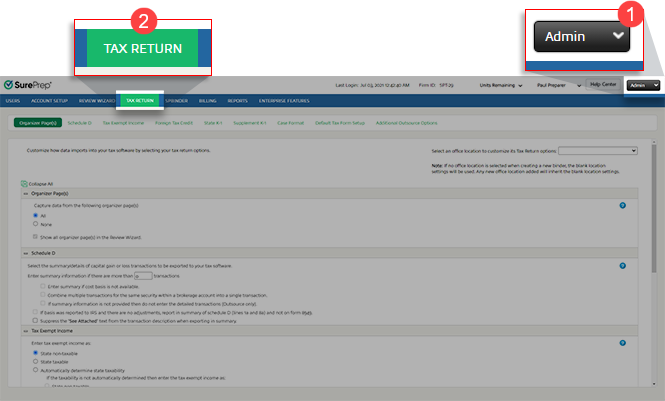665x401 pixels.
Task: Open the SPBINDER menu
Action: click(x=176, y=101)
